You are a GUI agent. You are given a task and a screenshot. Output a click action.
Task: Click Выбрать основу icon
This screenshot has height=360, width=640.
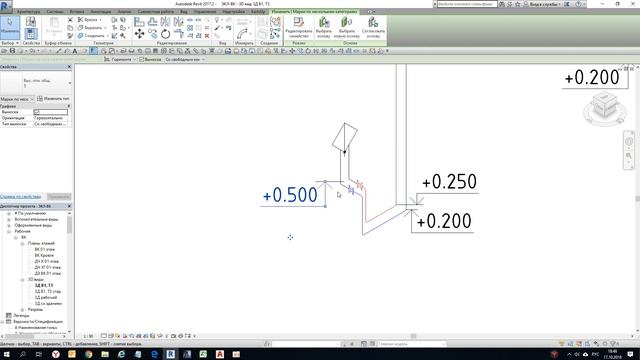click(x=324, y=27)
